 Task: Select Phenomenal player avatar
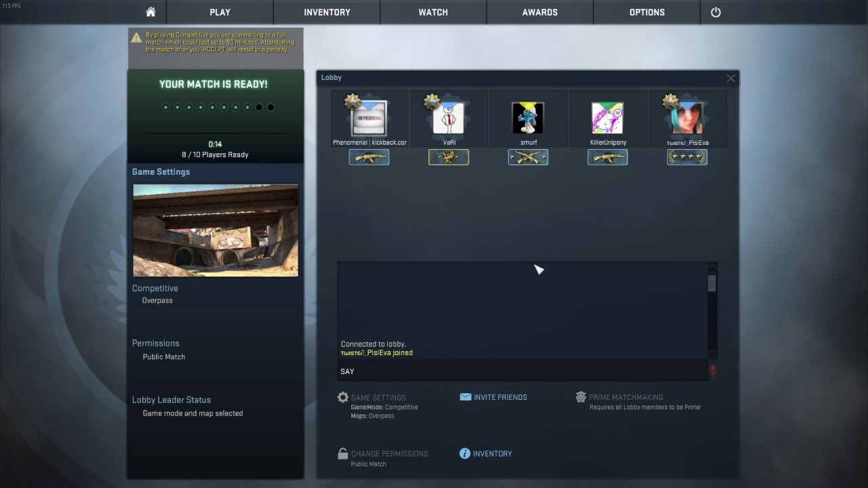point(369,118)
